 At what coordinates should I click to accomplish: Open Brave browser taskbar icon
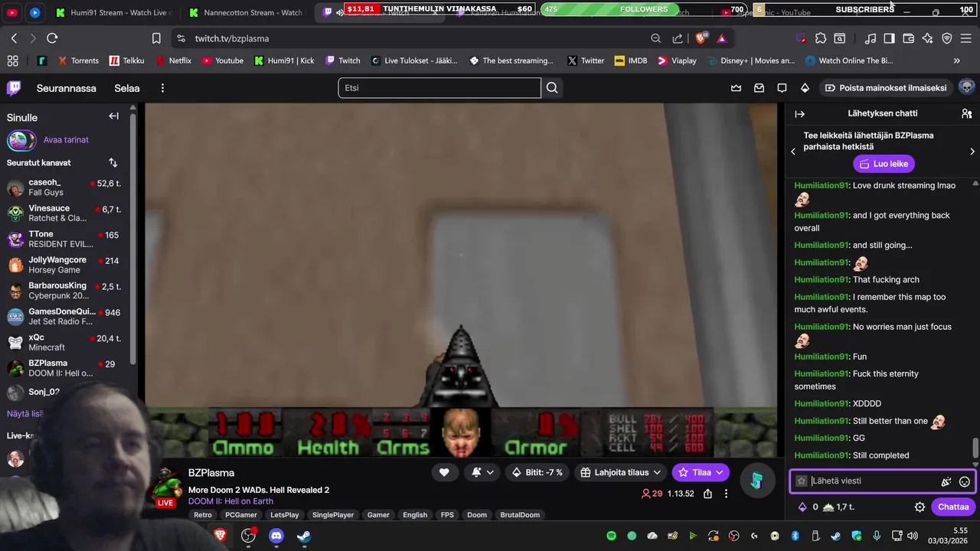220,536
